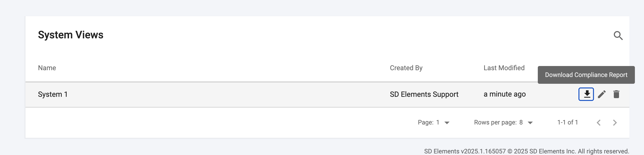644x155 pixels.
Task: Open search in System Views
Action: click(618, 35)
